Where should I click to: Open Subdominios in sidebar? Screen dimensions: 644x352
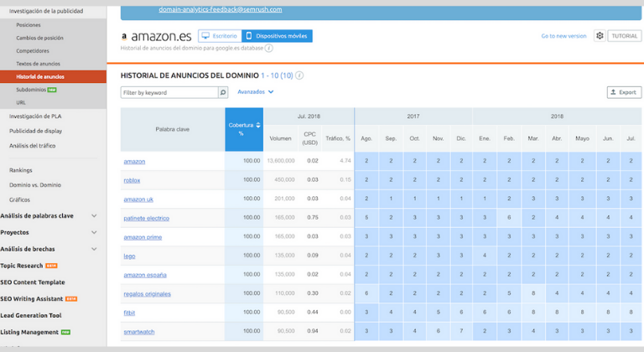[31, 90]
